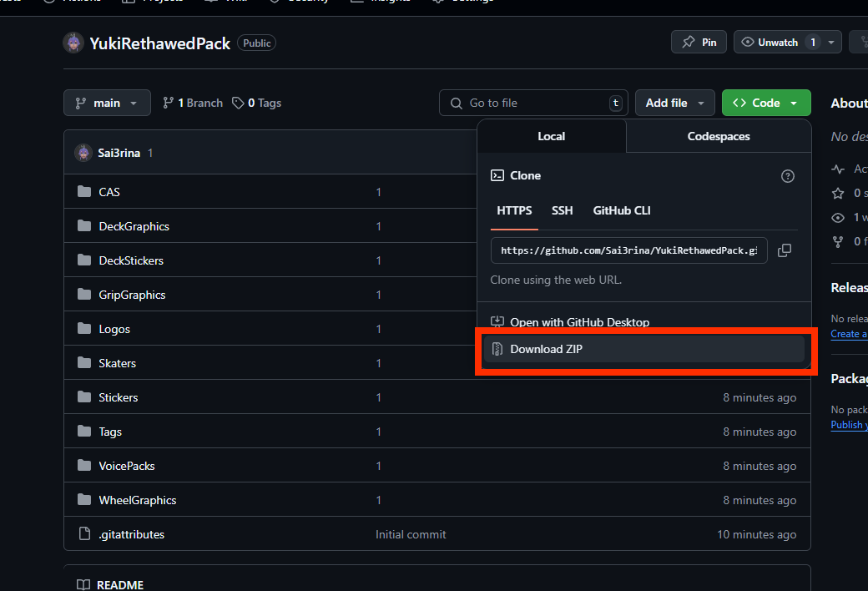The height and width of the screenshot is (591, 868).
Task: Select the GitHub CLI clone tab
Action: pyautogui.click(x=621, y=210)
